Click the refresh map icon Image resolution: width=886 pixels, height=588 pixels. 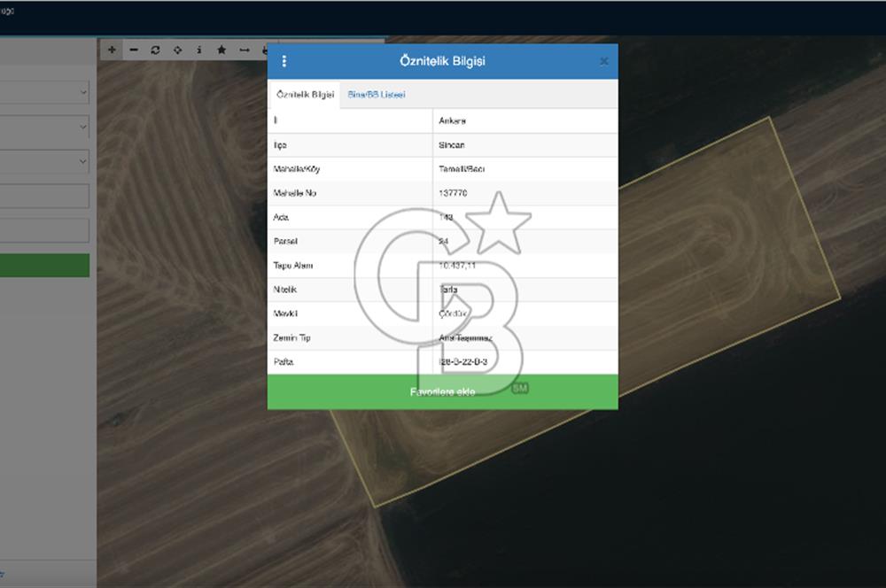[x=155, y=50]
